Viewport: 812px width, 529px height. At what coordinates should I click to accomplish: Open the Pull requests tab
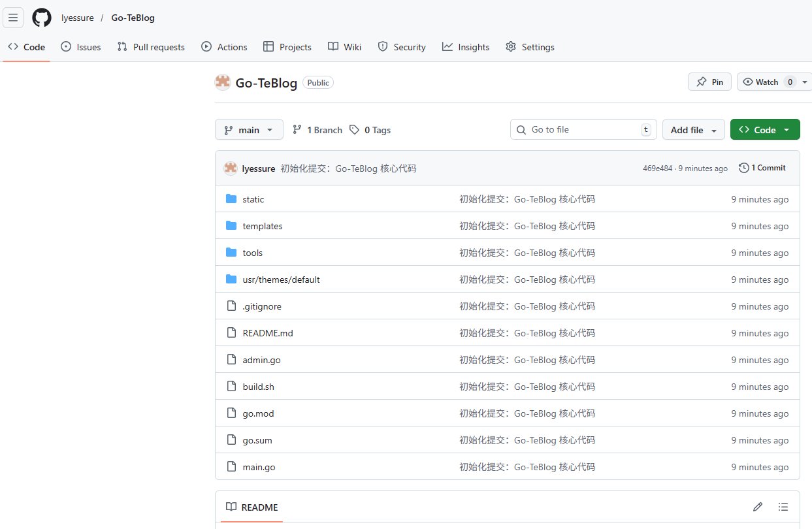click(x=151, y=47)
